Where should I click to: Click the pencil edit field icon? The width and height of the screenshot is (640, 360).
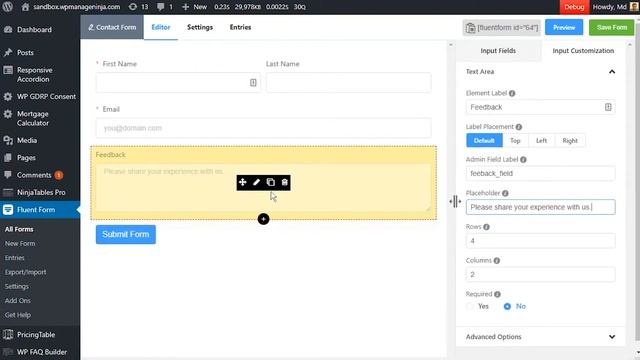(256, 182)
